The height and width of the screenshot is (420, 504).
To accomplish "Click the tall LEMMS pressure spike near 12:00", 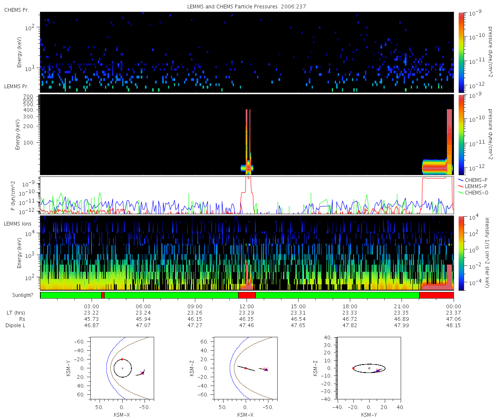I will point(248,141).
